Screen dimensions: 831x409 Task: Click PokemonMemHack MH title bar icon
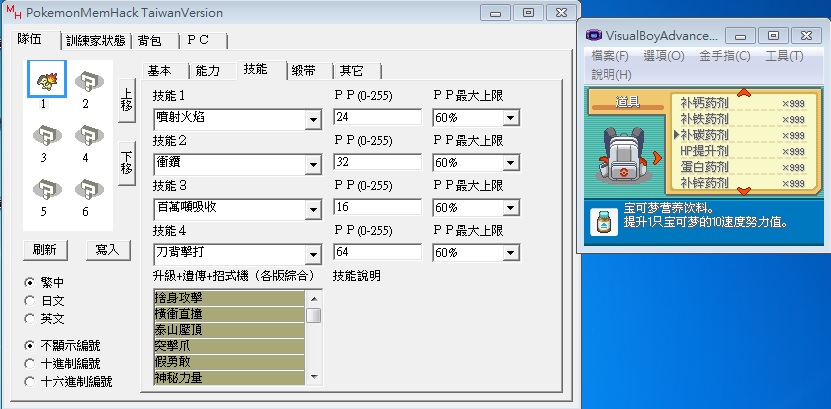tap(14, 12)
